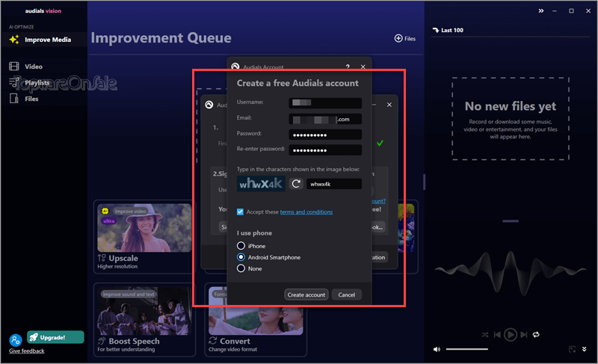Click the AI badge on Upscale card
Viewport: 598px width, 364px height.
click(x=105, y=212)
